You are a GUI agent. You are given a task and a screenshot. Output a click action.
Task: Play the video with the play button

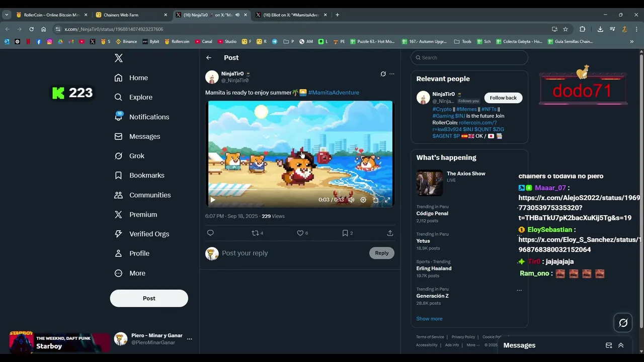[x=213, y=200]
